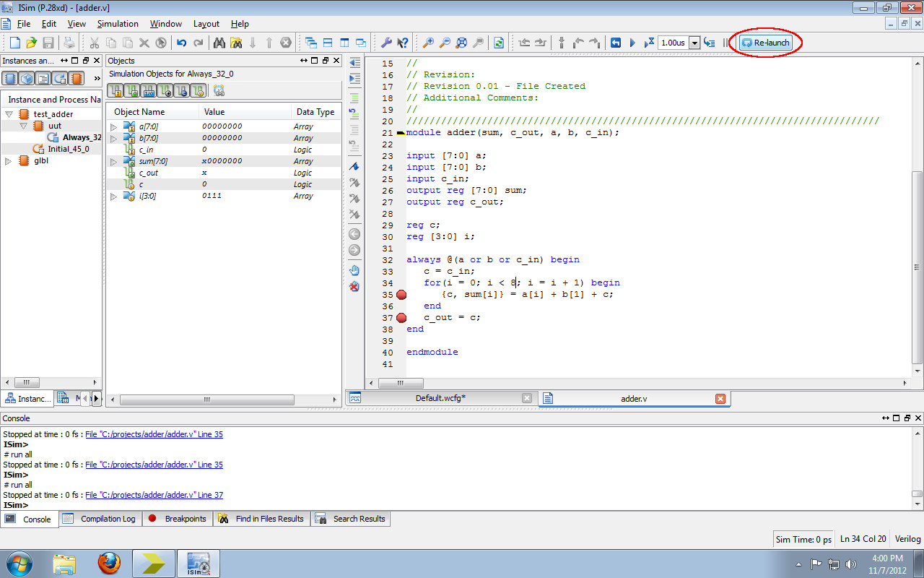Switch to the Breakpoints tab

(x=177, y=519)
